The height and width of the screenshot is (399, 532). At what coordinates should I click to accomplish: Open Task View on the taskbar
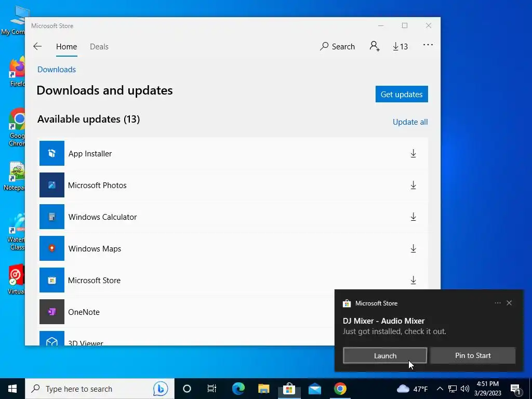(212, 389)
